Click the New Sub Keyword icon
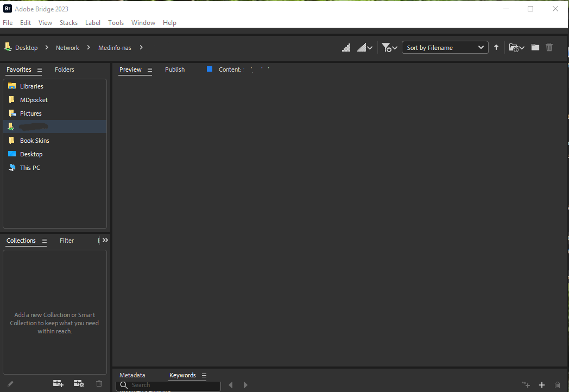569x392 pixels. pyautogui.click(x=526, y=385)
